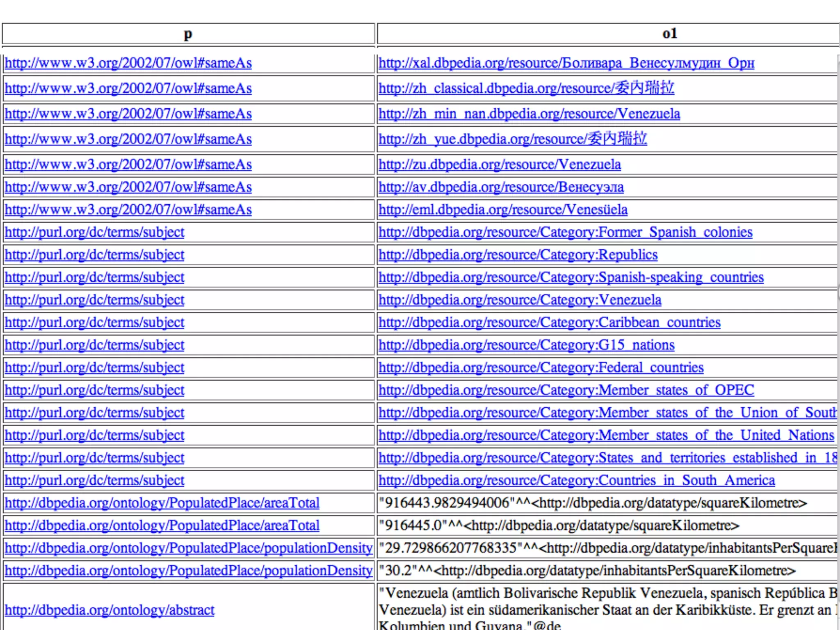Screen dimensions: 840x630
Task: Open the xal.dbpedia.org resource link
Action: [x=566, y=63]
